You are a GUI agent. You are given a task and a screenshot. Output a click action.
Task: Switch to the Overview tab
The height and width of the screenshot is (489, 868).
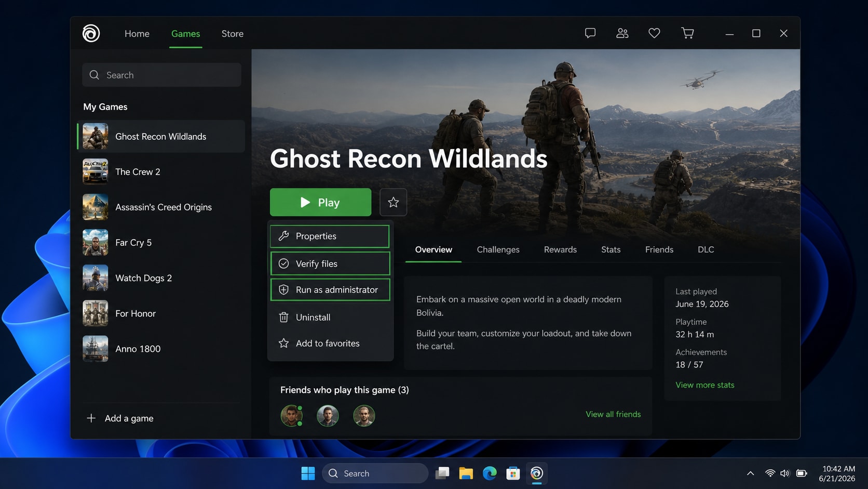tap(433, 249)
